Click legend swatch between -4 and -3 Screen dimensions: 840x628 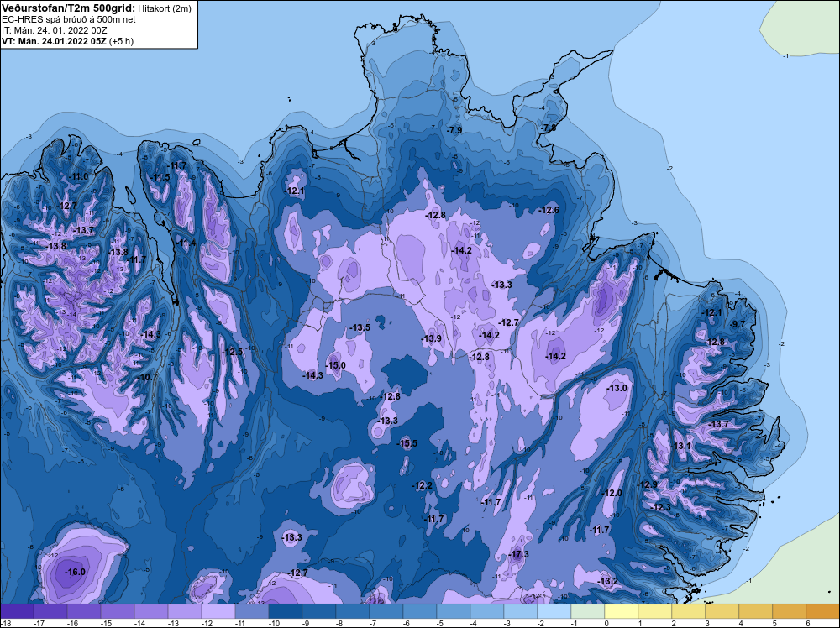(487, 611)
